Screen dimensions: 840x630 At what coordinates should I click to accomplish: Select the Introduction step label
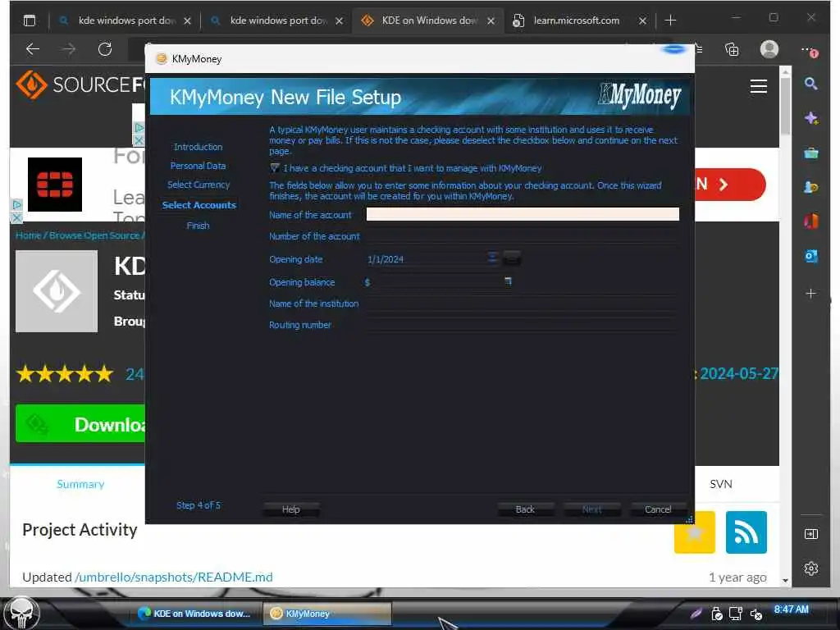pos(199,147)
